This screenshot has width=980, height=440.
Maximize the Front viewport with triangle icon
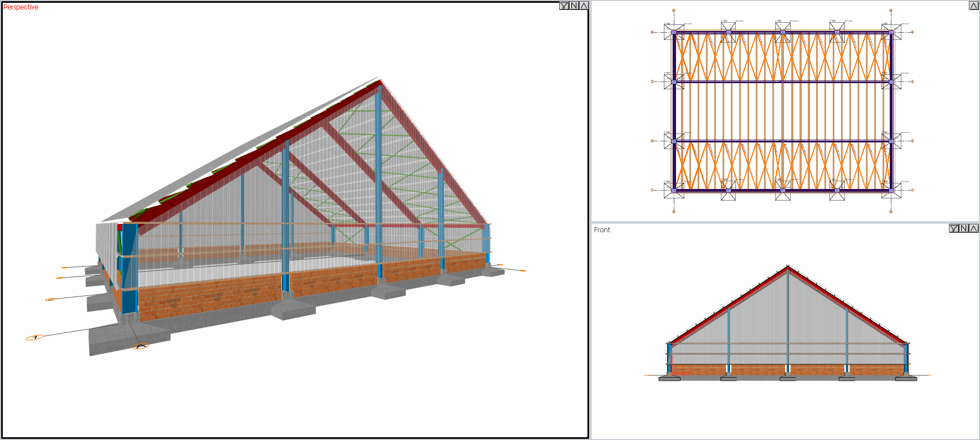(974, 228)
